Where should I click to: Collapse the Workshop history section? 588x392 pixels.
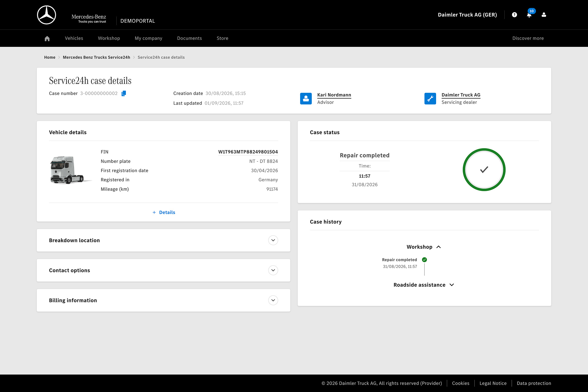(424, 247)
